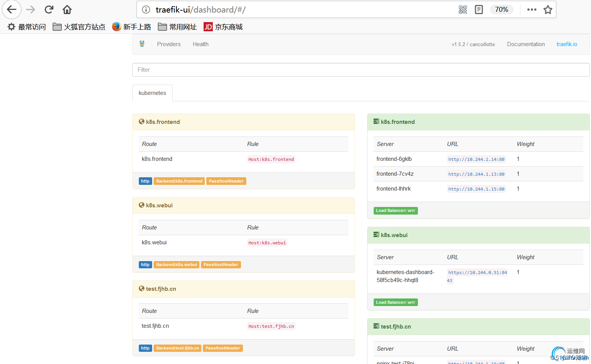
Task: Click the Weight column header in k8s.frontend backend
Action: click(x=525, y=144)
